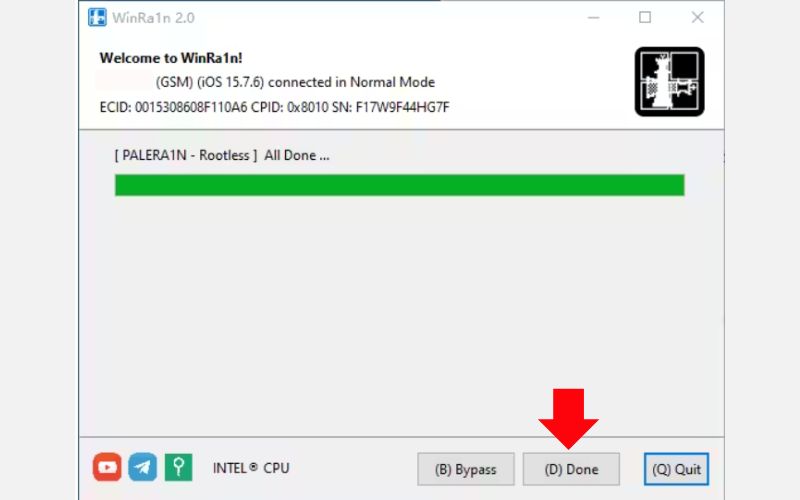Click the black chess-piece WinRa1n logo
This screenshot has width=800, height=500.
click(669, 82)
